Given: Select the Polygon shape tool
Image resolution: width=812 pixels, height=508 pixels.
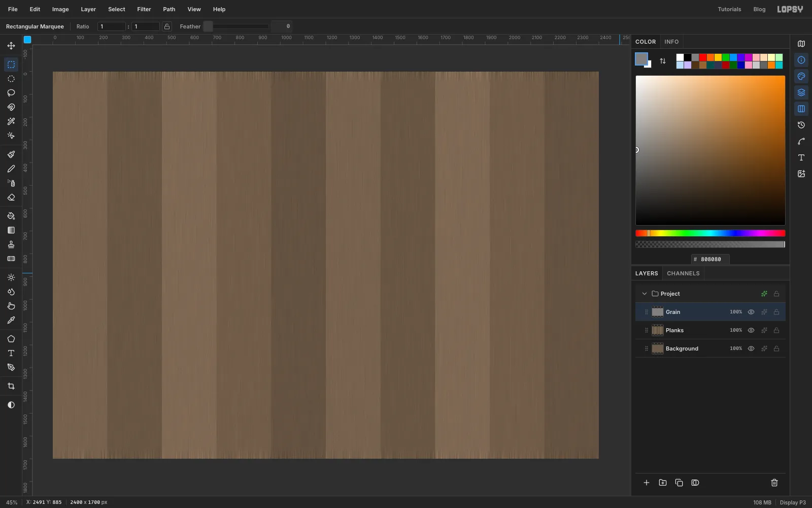Looking at the screenshot, I should pos(11,339).
